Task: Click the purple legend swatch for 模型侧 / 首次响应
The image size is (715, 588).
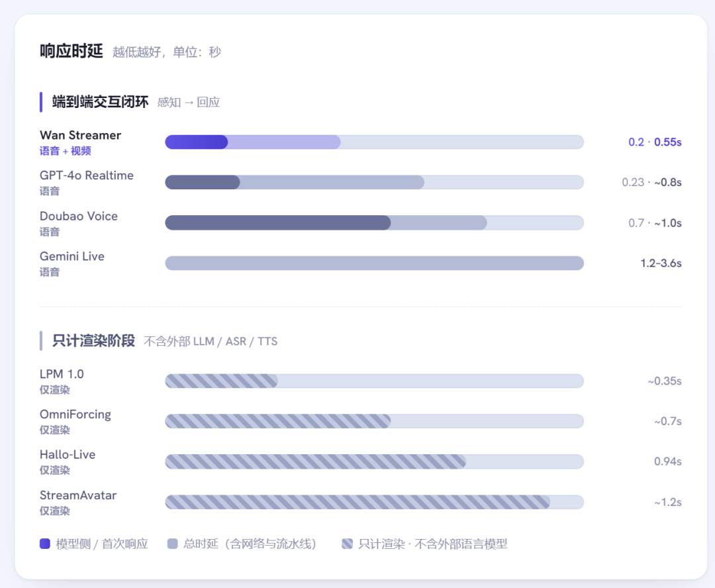Action: [45, 544]
